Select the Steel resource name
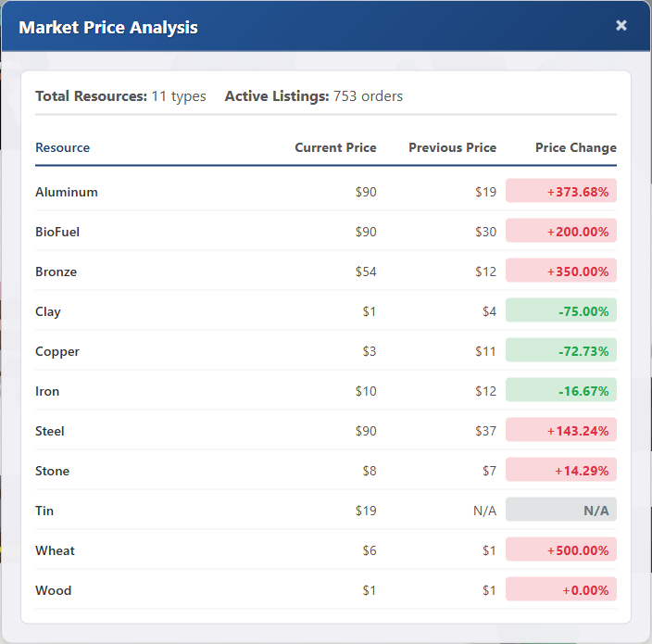The width and height of the screenshot is (652, 644). pos(50,431)
